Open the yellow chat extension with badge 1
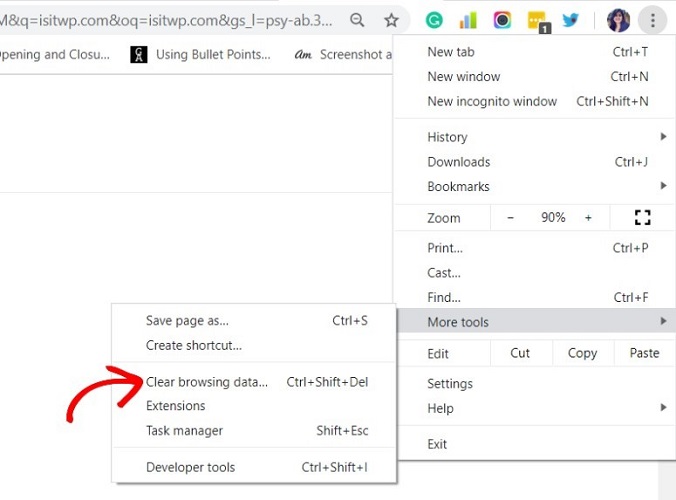The width and height of the screenshot is (676, 500). point(538,22)
